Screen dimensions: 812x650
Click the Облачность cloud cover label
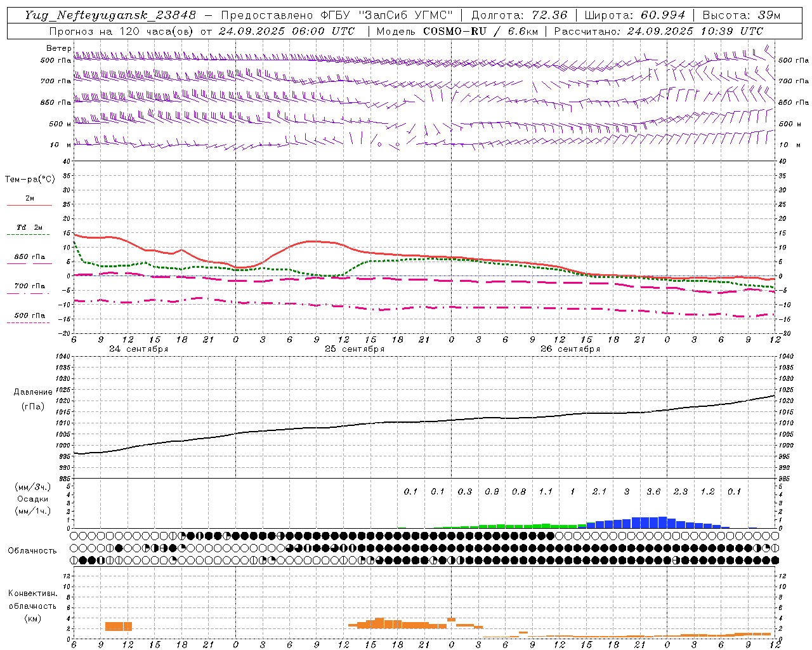(x=32, y=550)
